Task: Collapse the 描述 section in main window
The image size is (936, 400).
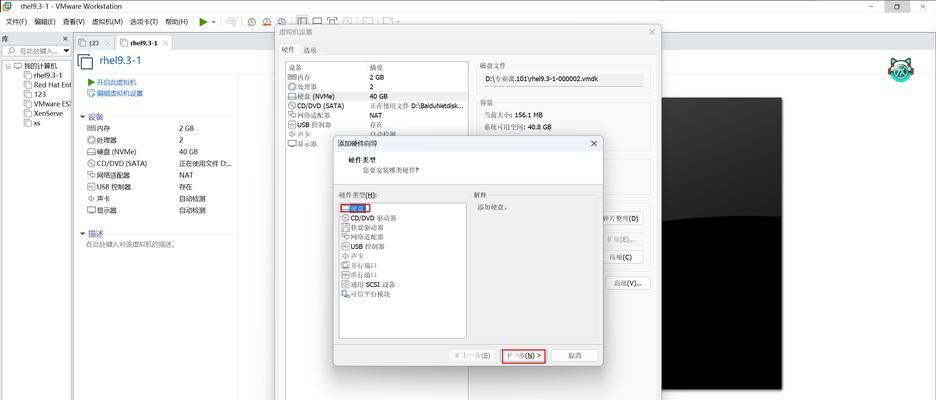Action: point(82,234)
